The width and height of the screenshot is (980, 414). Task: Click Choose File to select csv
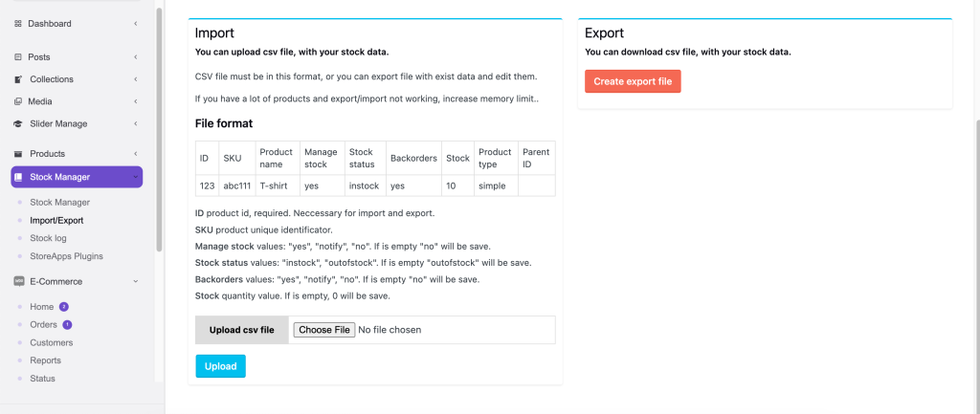point(323,330)
